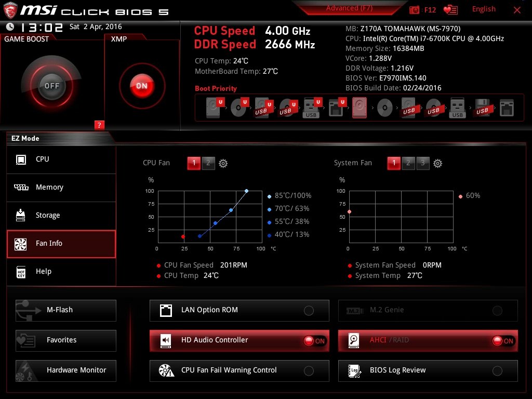Screen dimensions: 532x399
Task: Click the DDR Speed 2666 MHz value
Action: 290,44
